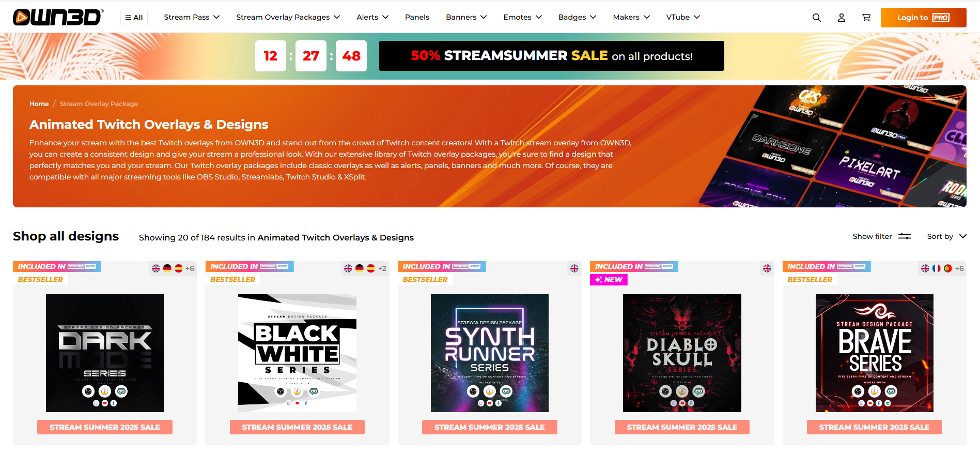Click the UK flag on Black White card
Screen dimensions: 980x453
(348, 268)
